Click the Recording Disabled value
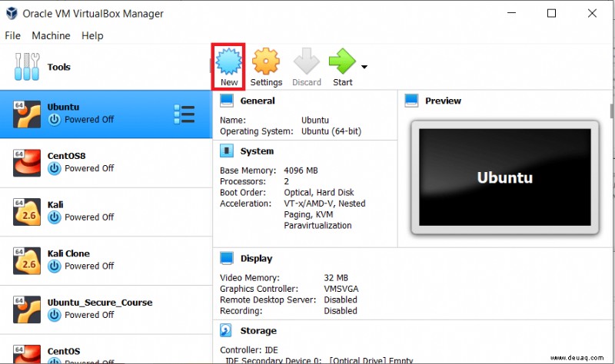 point(341,311)
